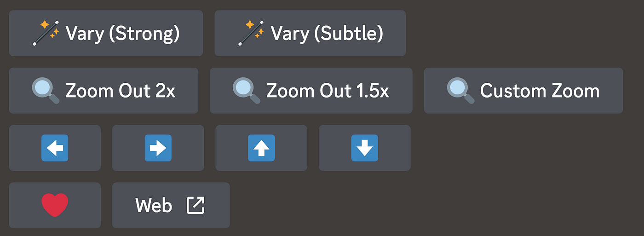The width and height of the screenshot is (644, 236).
Task: Open the image via the Web button
Action: click(171, 205)
